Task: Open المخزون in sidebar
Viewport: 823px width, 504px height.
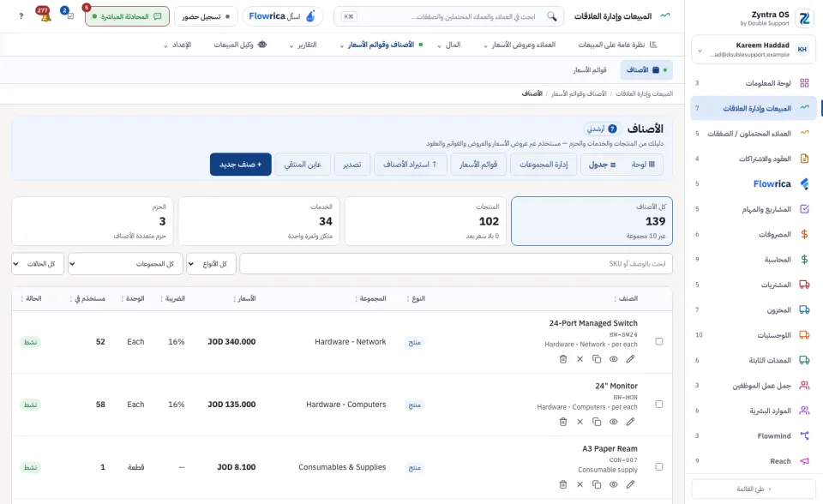Action: click(754, 309)
